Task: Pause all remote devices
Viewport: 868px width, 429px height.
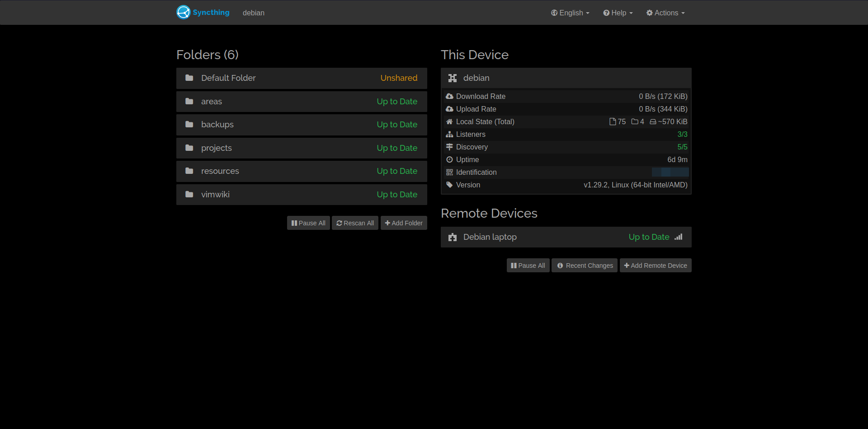Action: point(528,266)
